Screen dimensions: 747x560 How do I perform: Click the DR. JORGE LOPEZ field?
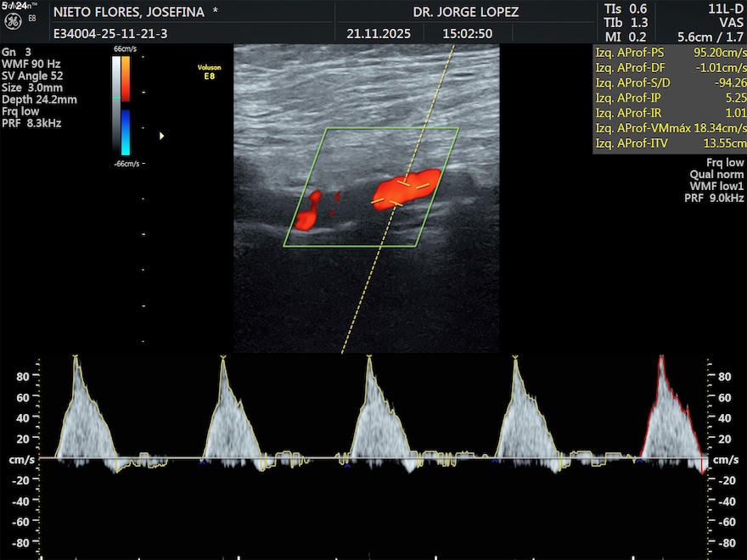coord(465,13)
